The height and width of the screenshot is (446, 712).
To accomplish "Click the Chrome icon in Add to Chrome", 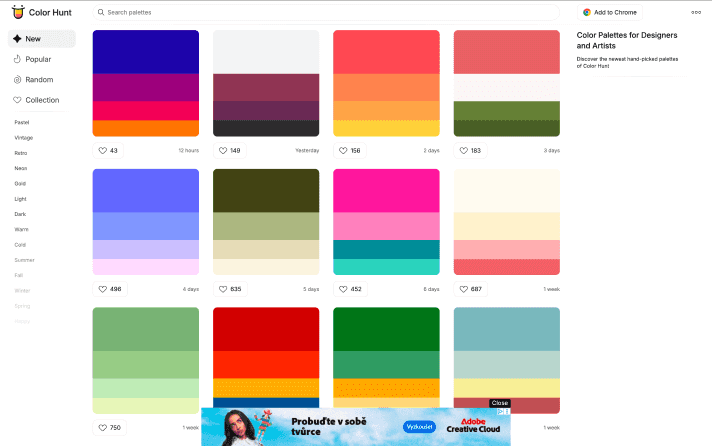I will 587,12.
